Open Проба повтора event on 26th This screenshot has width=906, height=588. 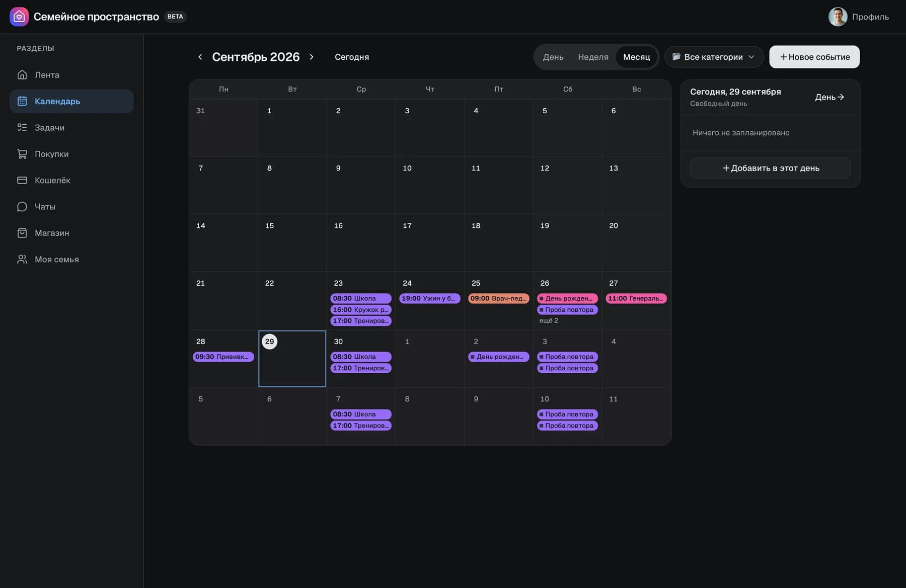(x=567, y=310)
